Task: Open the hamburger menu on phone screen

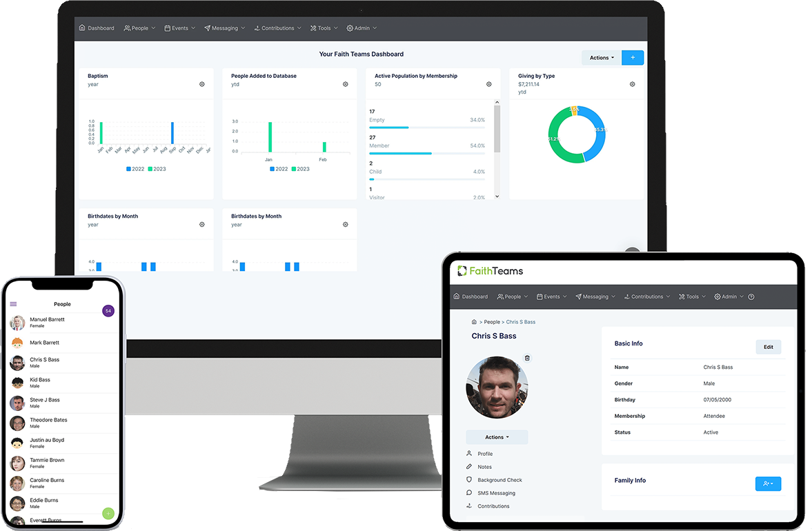Action: tap(12, 303)
